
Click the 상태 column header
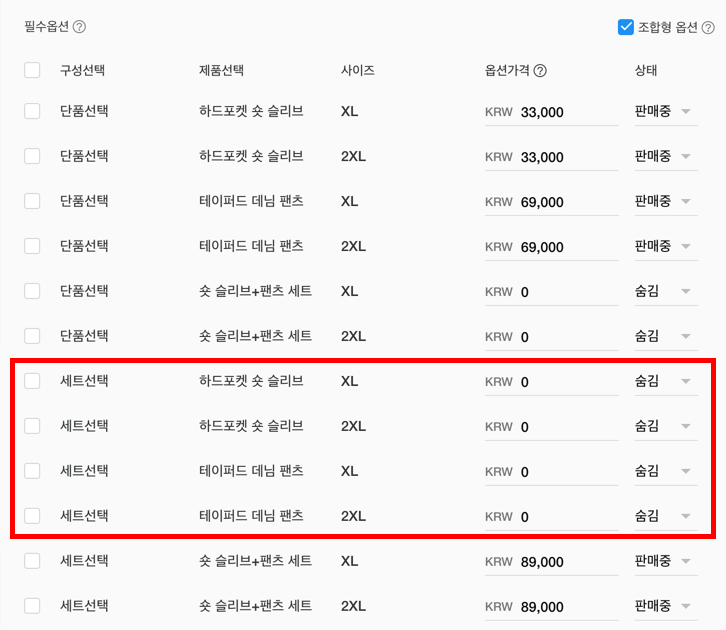[x=646, y=71]
